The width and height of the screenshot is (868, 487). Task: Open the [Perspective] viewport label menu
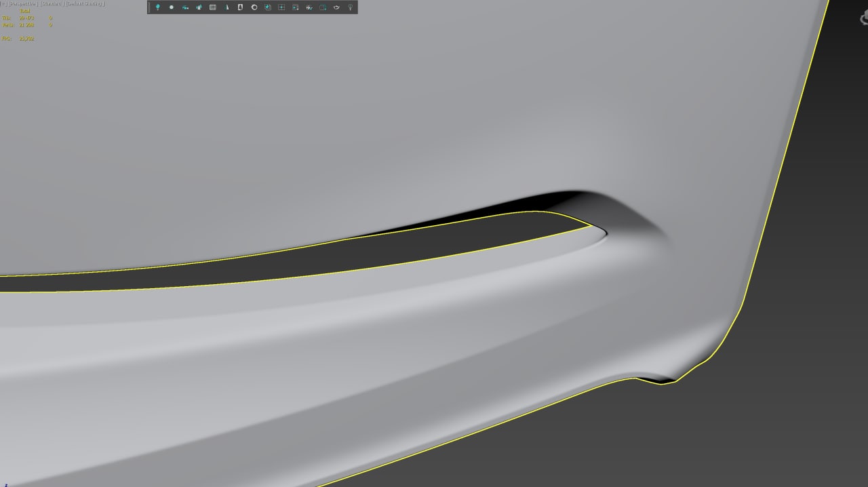click(x=23, y=3)
